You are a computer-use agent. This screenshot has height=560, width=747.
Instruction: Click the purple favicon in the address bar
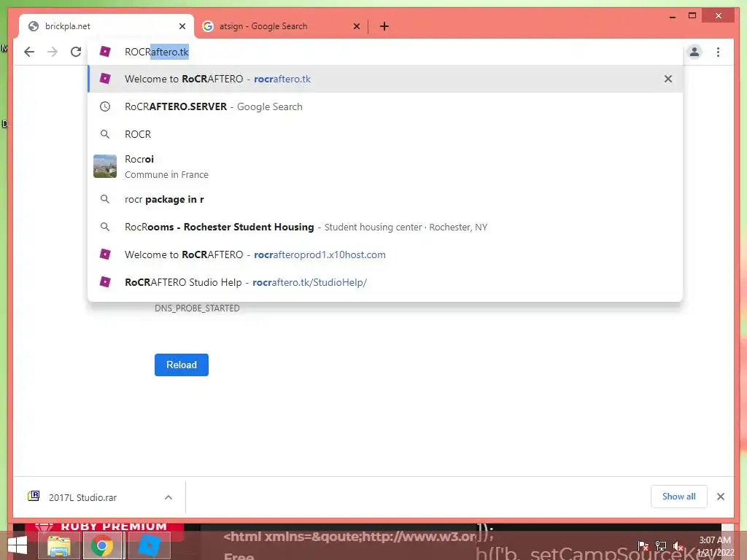click(105, 52)
